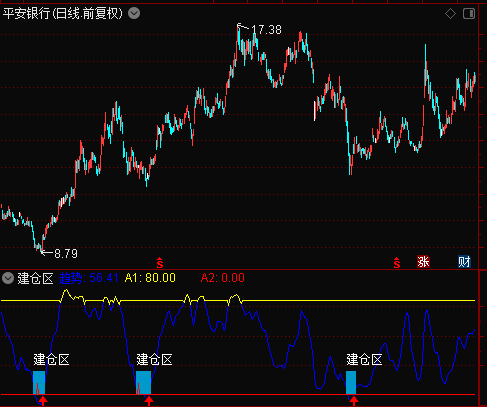Click the third blue 建仓区 bar
The width and height of the screenshot is (487, 407).
[351, 383]
